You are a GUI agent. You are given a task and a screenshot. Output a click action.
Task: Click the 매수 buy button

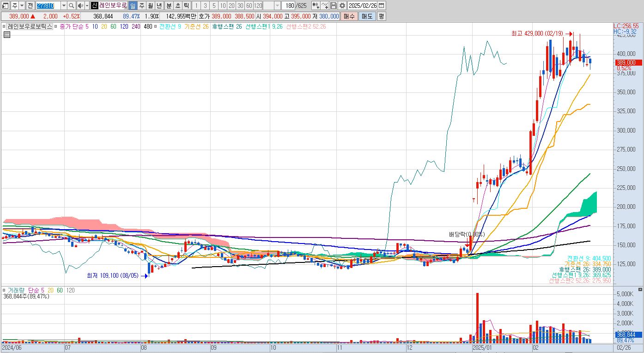pyautogui.click(x=349, y=16)
